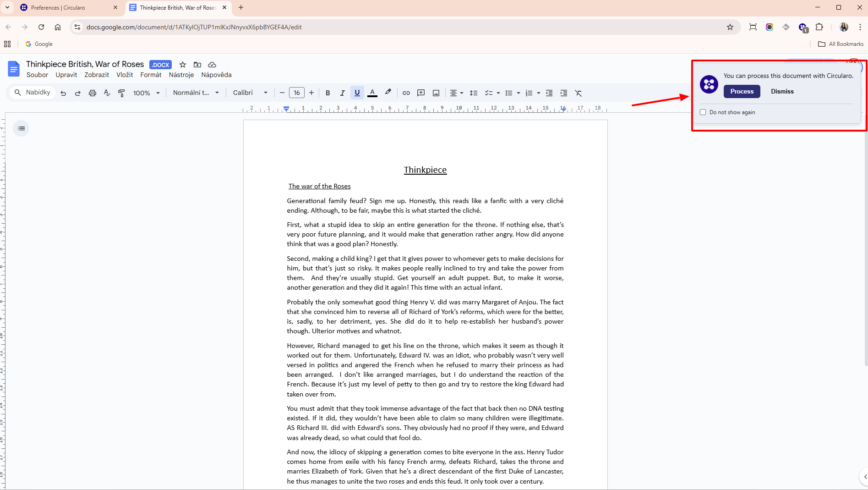
Task: Apply italic formatting
Action: (342, 93)
